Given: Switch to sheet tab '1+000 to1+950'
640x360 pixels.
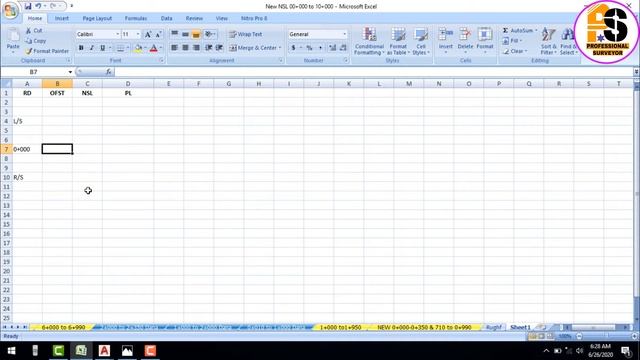Looking at the screenshot, I should tap(340, 327).
